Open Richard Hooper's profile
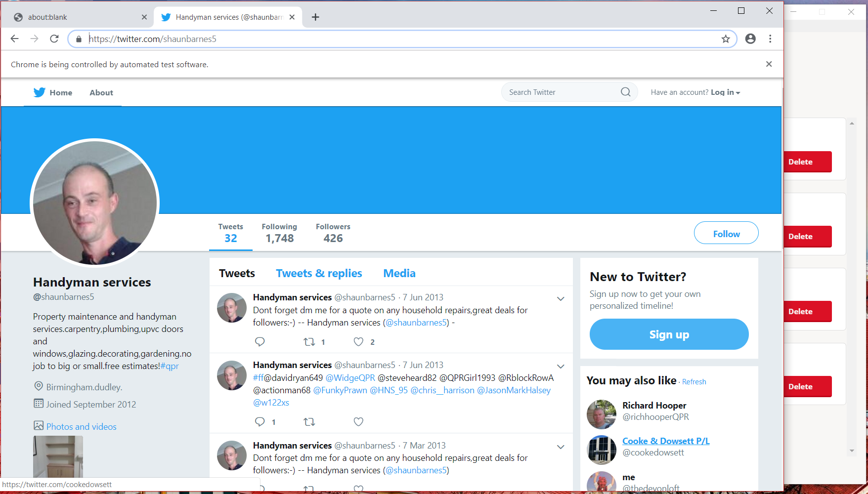 click(654, 406)
